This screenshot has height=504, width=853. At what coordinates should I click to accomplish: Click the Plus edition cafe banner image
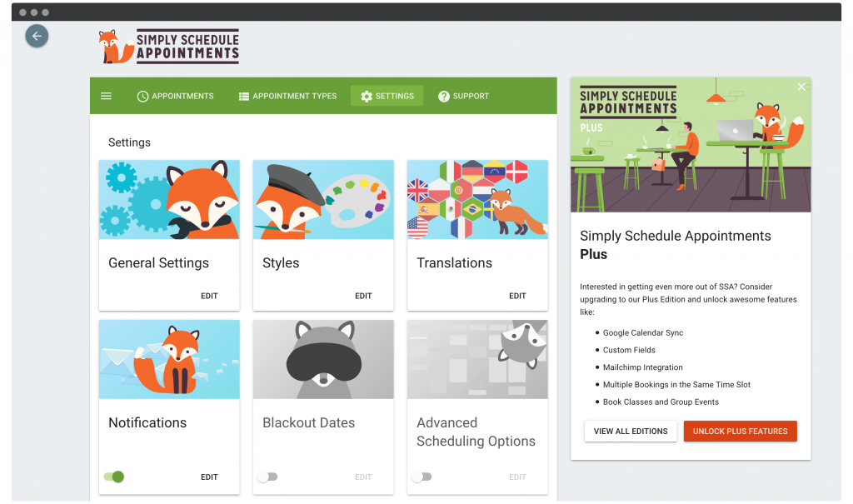pyautogui.click(x=691, y=145)
